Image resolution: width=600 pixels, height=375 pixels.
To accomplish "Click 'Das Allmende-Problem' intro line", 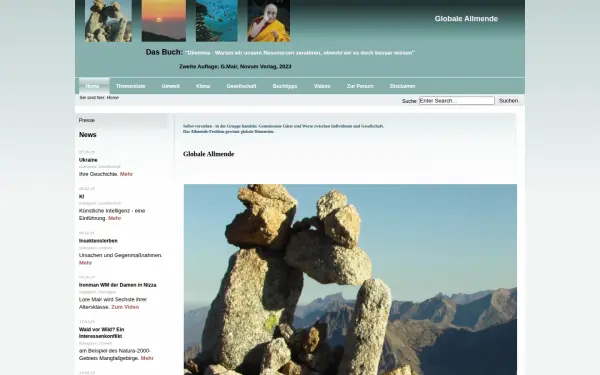I will point(228,131).
